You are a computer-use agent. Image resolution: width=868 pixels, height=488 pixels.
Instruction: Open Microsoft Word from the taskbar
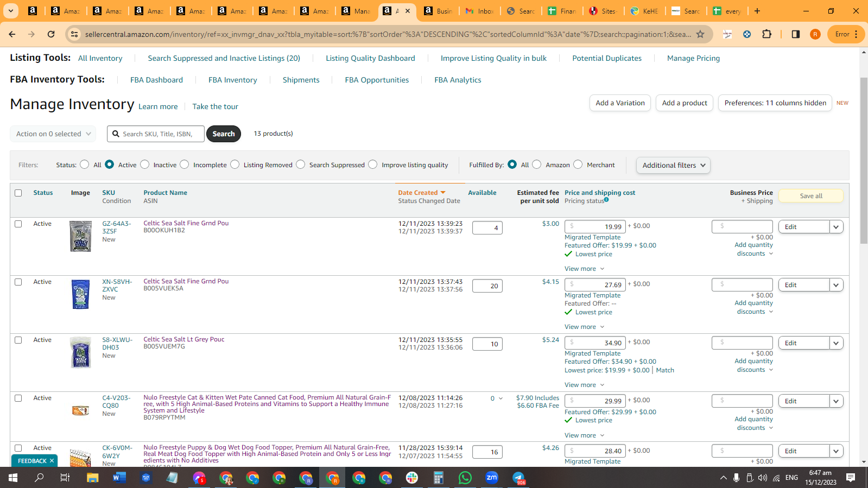pos(119,478)
